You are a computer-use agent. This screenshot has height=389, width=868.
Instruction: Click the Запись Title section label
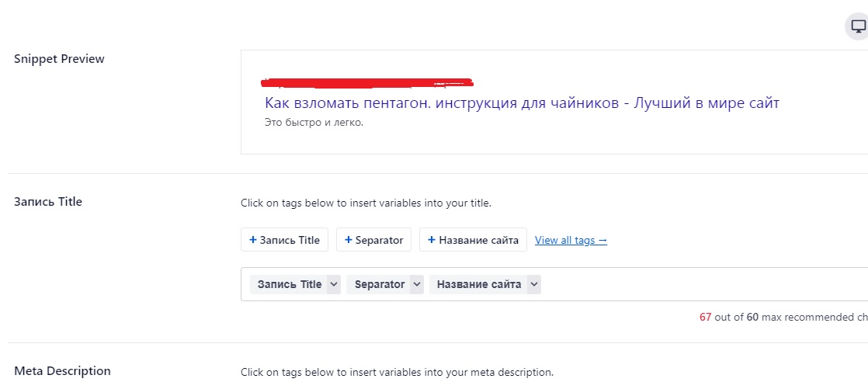click(x=48, y=201)
